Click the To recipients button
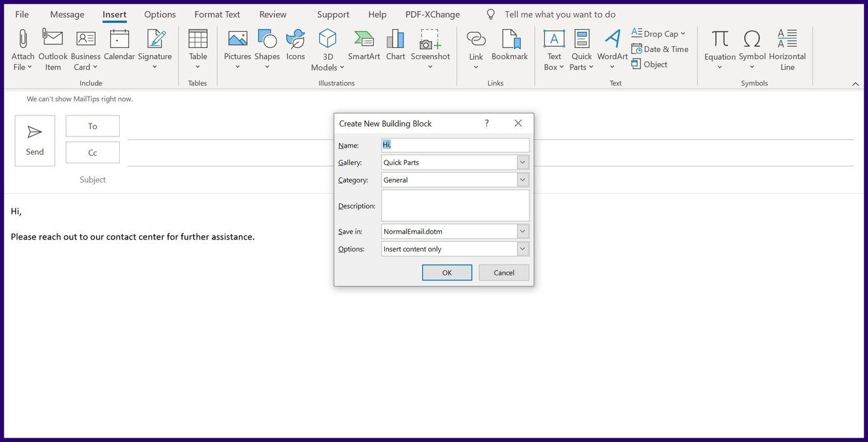The width and height of the screenshot is (868, 442). (92, 126)
